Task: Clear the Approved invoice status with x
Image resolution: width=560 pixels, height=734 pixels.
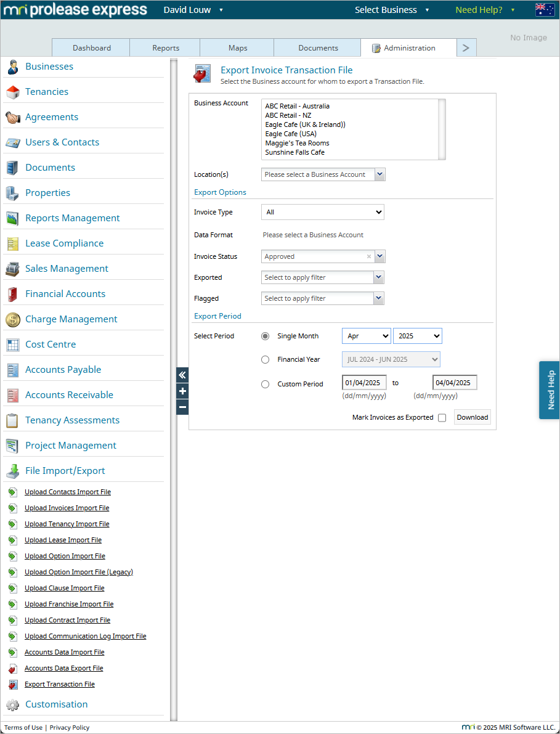Action: (x=368, y=256)
